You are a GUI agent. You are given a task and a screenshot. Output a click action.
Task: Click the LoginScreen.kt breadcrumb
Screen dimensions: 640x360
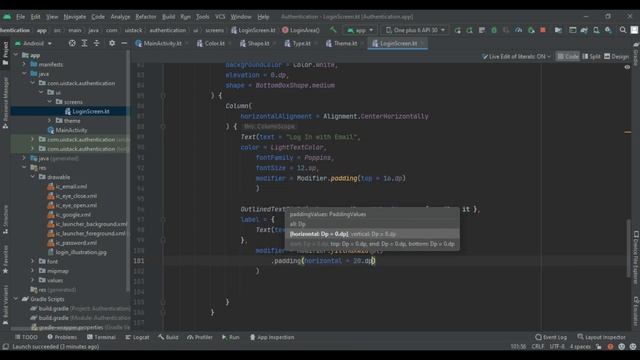[253, 30]
